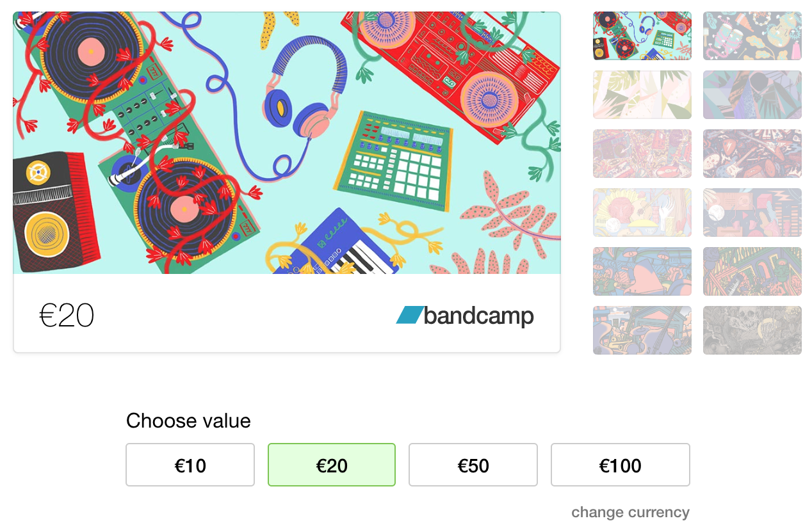This screenshot has height=530, width=812.
Task: Choose the highlighted €20 value option
Action: click(x=332, y=465)
